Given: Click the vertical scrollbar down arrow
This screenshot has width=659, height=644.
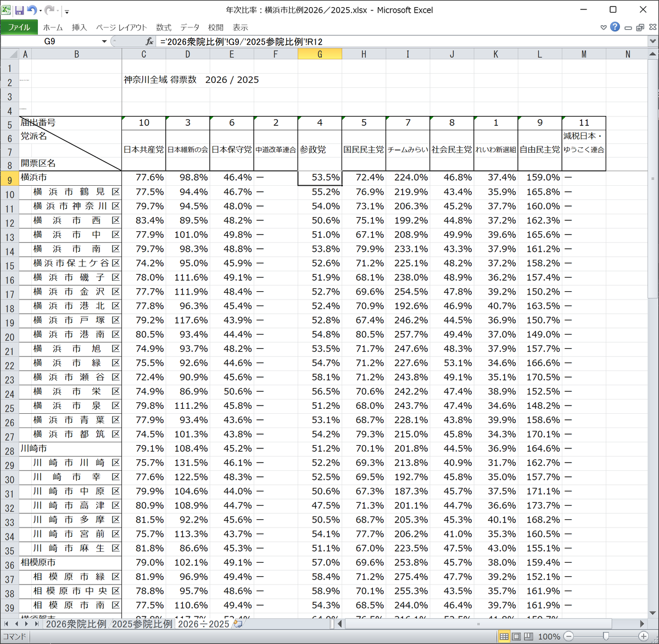Looking at the screenshot, I should click(653, 613).
